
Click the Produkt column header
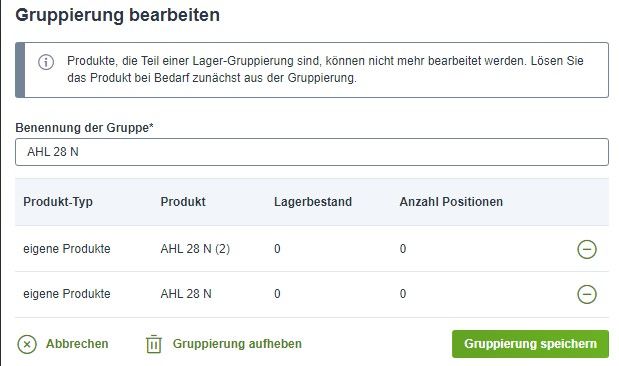183,202
